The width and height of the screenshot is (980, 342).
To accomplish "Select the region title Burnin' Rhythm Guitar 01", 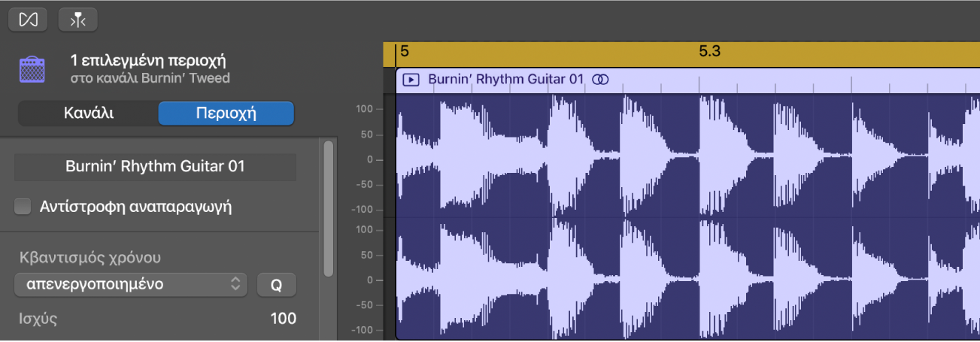I will [505, 79].
